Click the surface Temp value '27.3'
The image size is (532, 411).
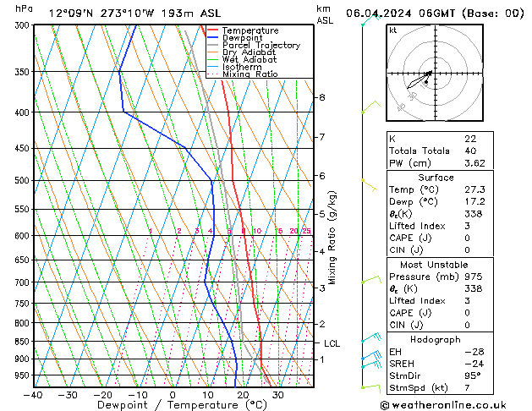(474, 189)
